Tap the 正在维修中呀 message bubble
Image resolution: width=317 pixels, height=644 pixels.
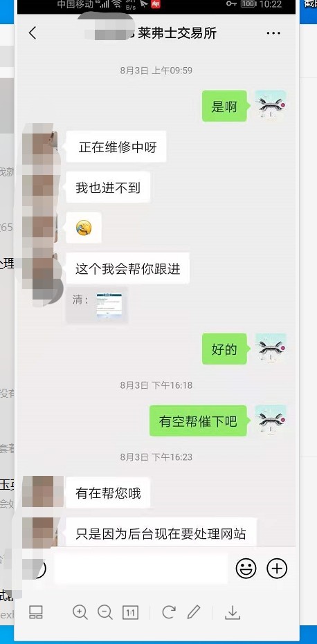[x=116, y=147]
